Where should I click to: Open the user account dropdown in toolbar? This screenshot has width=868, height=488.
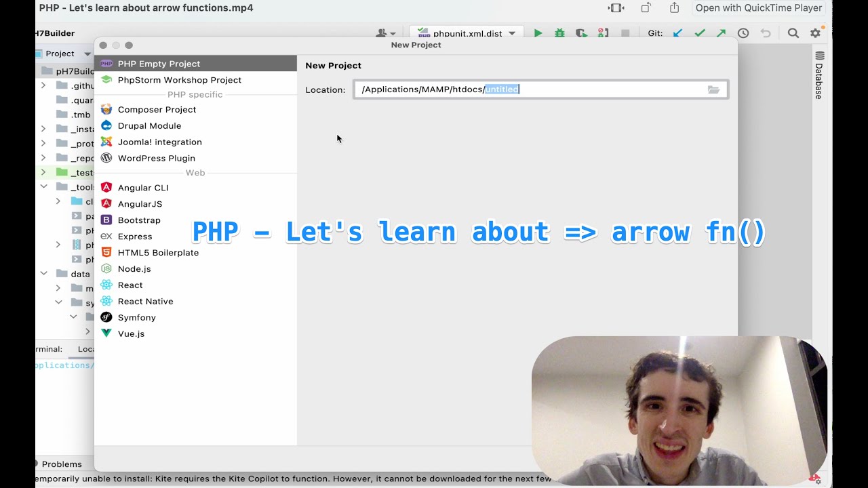click(386, 33)
